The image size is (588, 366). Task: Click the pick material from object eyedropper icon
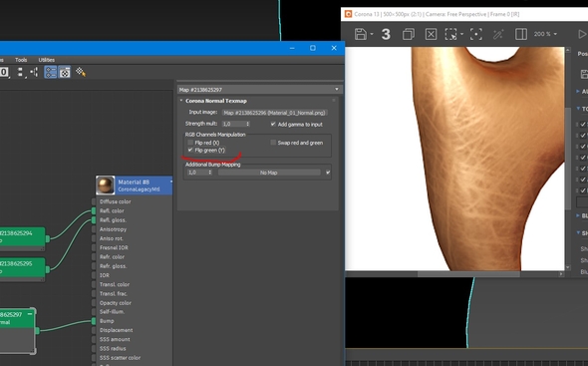coord(81,72)
